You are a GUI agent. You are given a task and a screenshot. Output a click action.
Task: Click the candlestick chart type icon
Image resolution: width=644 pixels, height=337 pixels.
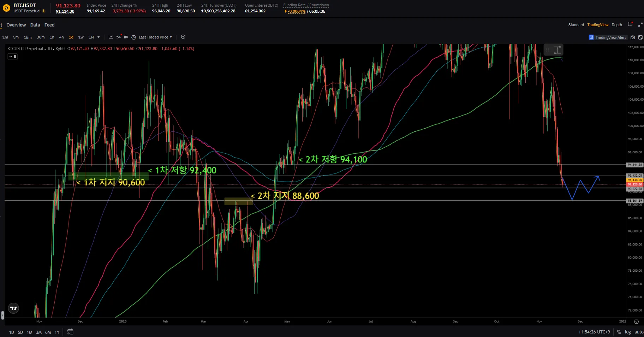(126, 37)
